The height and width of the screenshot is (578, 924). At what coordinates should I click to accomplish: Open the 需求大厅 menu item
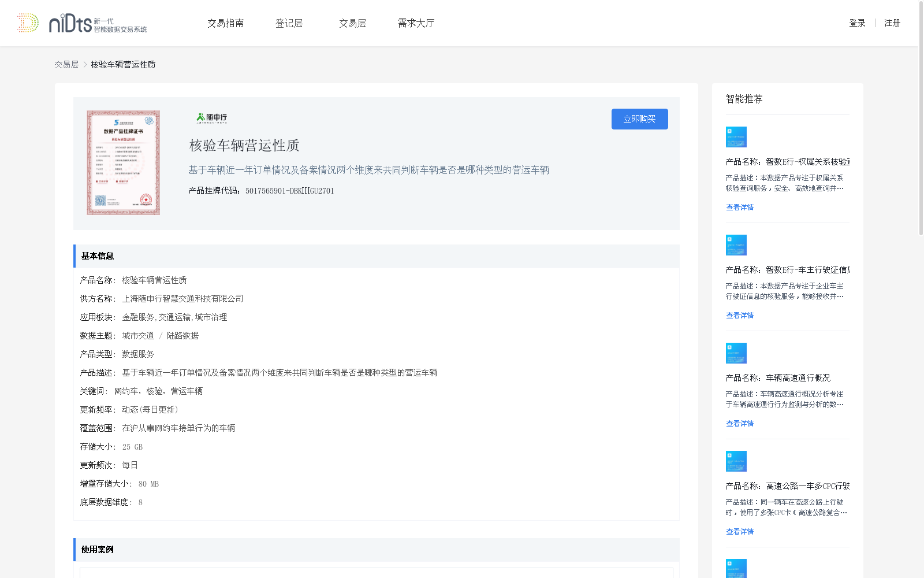pos(416,23)
